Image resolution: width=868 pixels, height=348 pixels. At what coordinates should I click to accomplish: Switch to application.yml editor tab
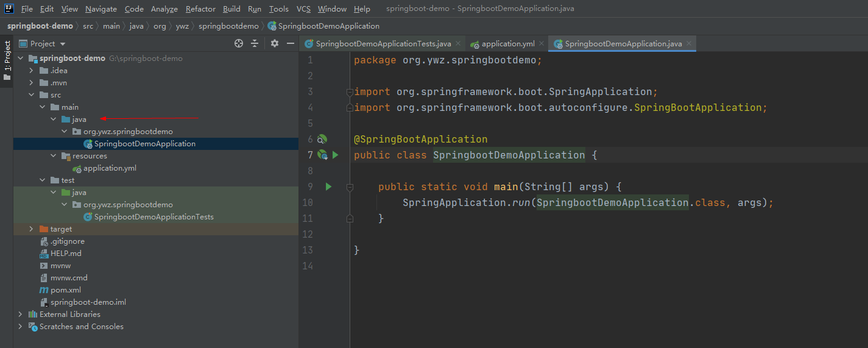(x=508, y=44)
